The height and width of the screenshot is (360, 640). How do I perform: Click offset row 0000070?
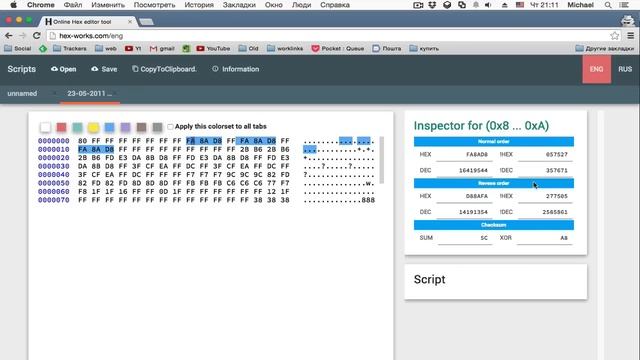pyautogui.click(x=53, y=200)
